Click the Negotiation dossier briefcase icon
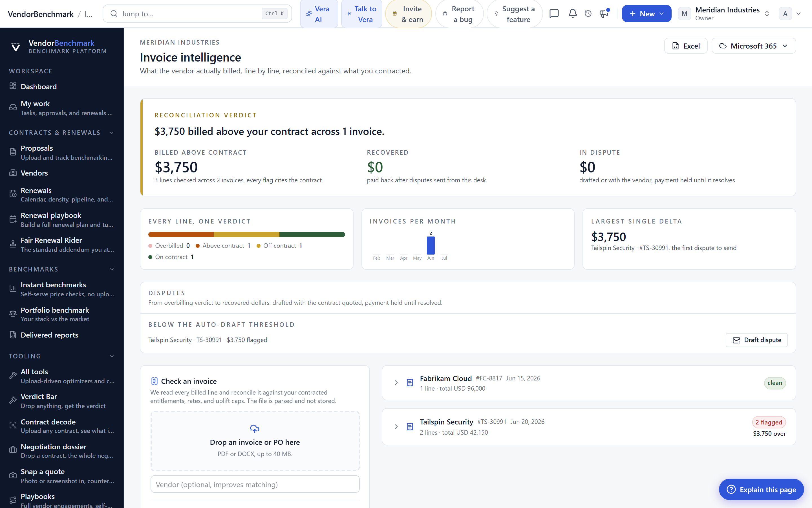The height and width of the screenshot is (508, 812). click(13, 450)
